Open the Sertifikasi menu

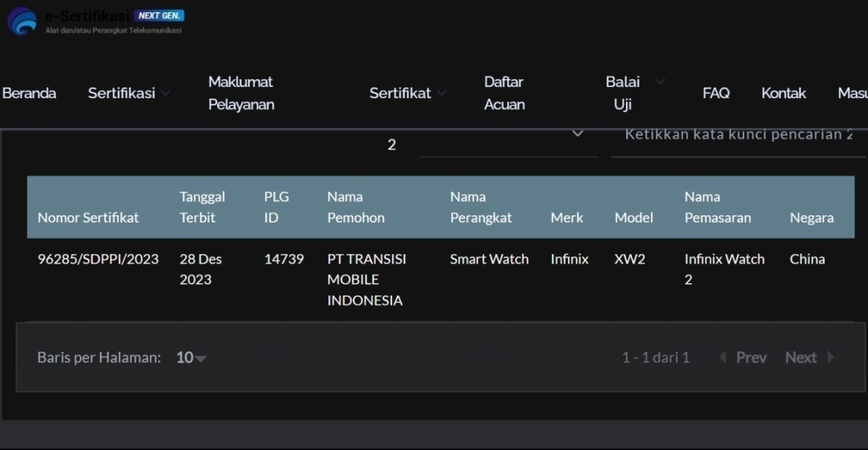121,93
